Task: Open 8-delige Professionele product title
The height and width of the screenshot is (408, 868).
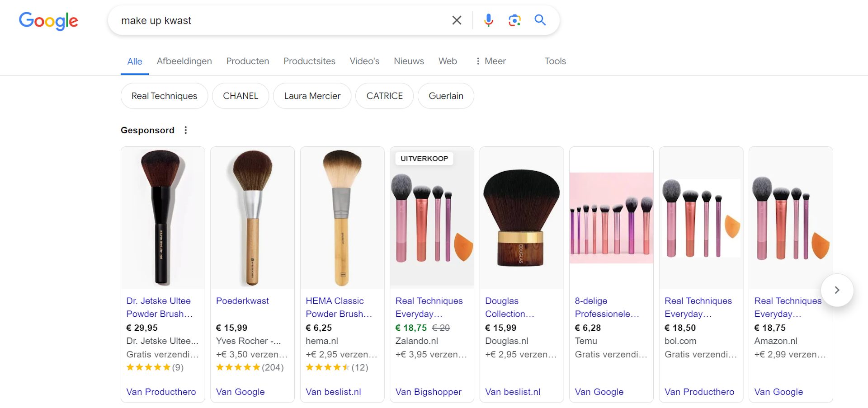Action: point(607,307)
